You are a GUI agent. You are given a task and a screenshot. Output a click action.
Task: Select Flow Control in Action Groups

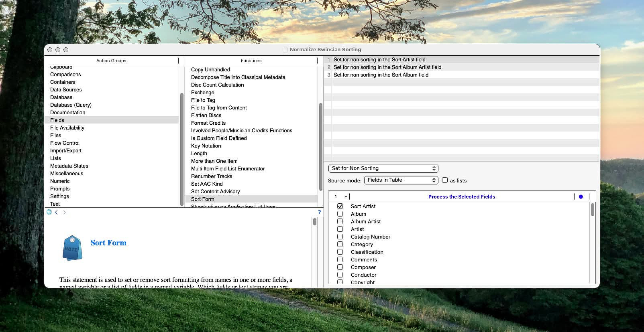65,143
